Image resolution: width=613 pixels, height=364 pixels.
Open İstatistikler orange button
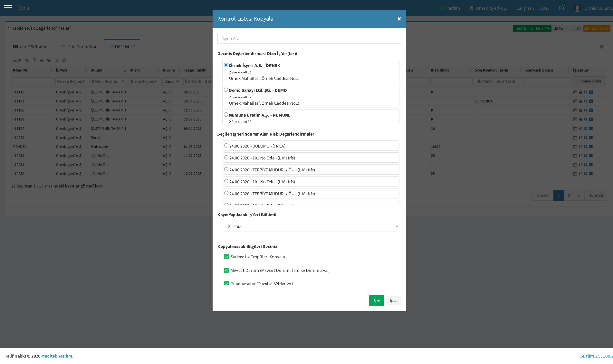point(597,29)
